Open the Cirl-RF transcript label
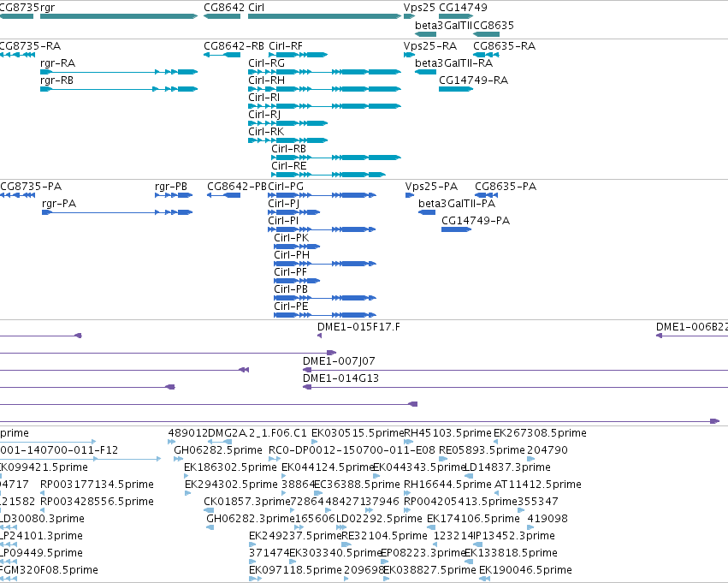 (286, 46)
